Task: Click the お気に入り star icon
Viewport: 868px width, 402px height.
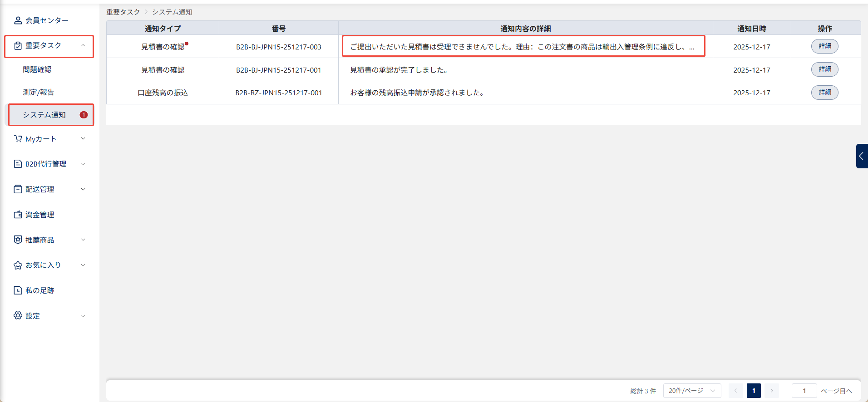Action: pyautogui.click(x=18, y=265)
